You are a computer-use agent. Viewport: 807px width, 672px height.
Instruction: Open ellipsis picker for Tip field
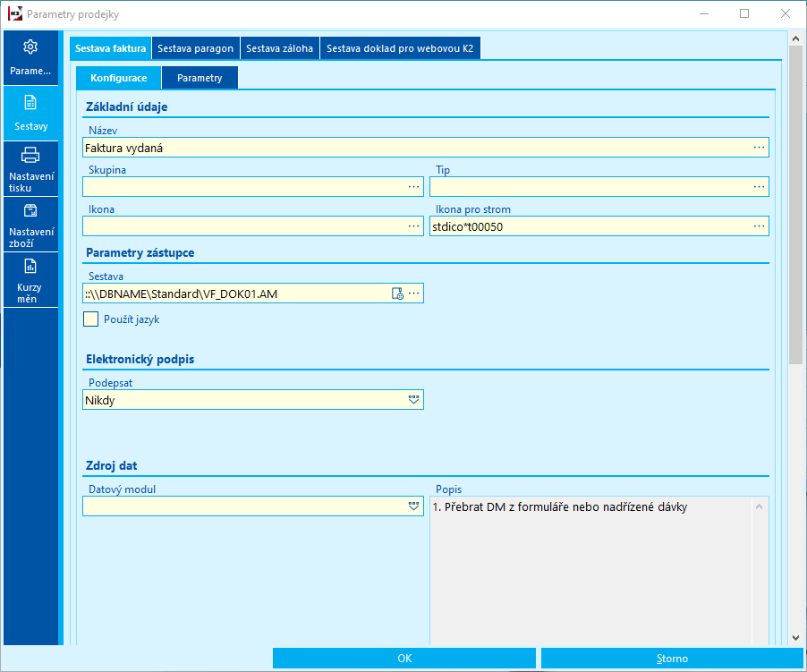[x=759, y=187]
